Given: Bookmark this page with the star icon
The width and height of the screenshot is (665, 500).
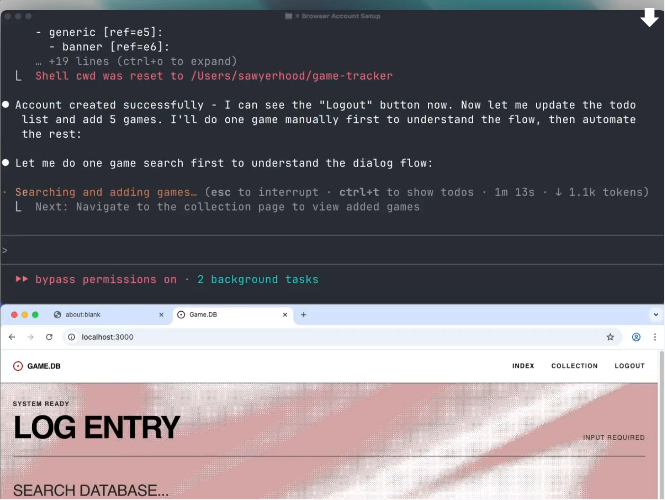Looking at the screenshot, I should [610, 337].
